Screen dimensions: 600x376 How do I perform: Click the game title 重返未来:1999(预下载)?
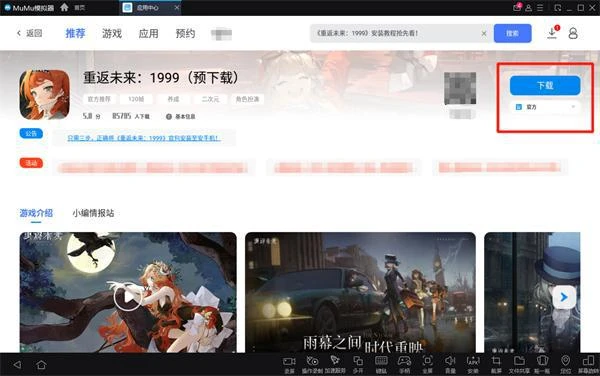161,78
